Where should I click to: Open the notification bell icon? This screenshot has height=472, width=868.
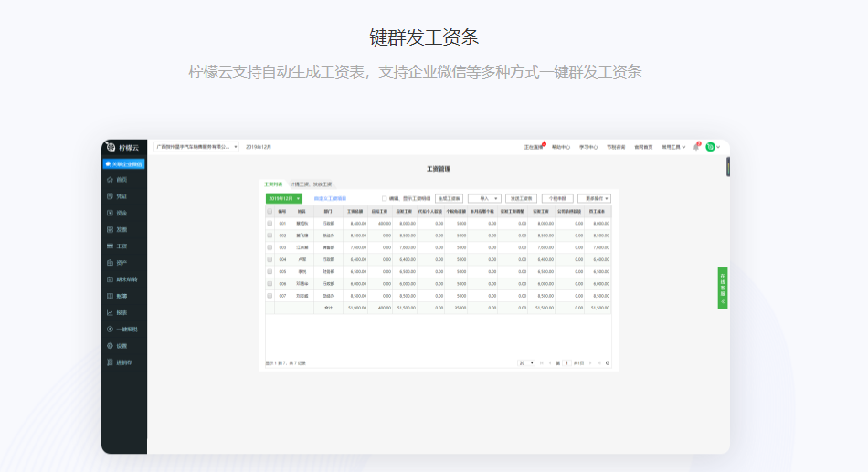tap(696, 147)
